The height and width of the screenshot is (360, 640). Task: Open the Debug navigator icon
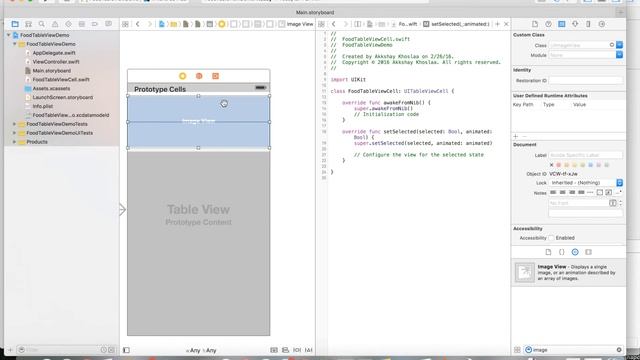tap(82, 24)
